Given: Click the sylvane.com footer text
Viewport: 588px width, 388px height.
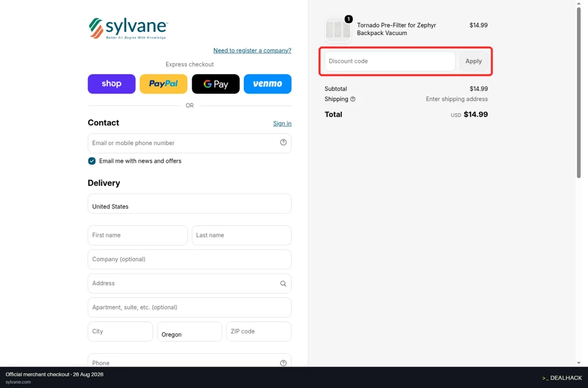Looking at the screenshot, I should click(18, 382).
